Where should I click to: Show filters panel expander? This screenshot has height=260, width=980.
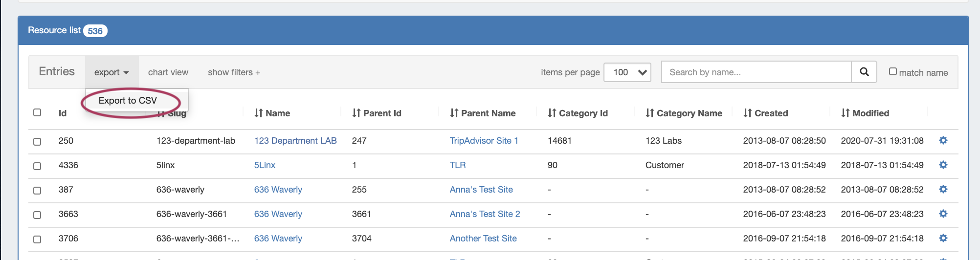coord(234,72)
